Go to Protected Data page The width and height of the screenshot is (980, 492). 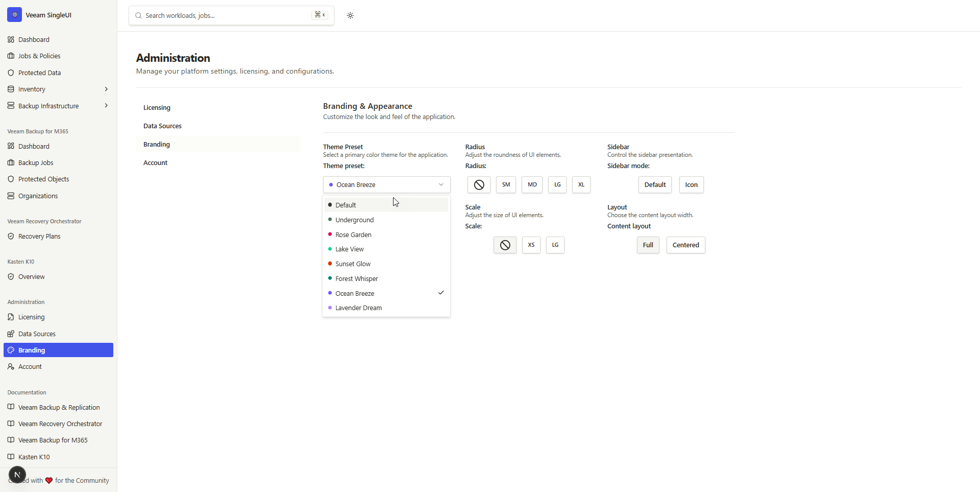(x=58, y=73)
